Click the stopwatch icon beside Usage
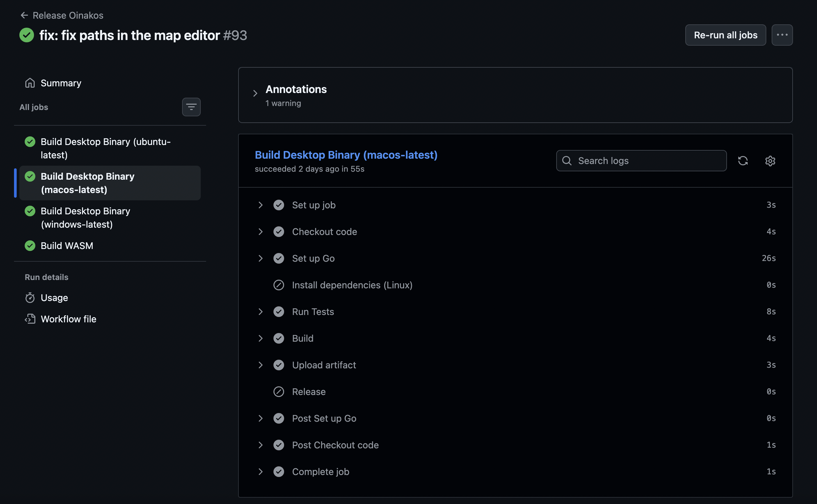Screen dimensions: 817x504 pos(30,298)
